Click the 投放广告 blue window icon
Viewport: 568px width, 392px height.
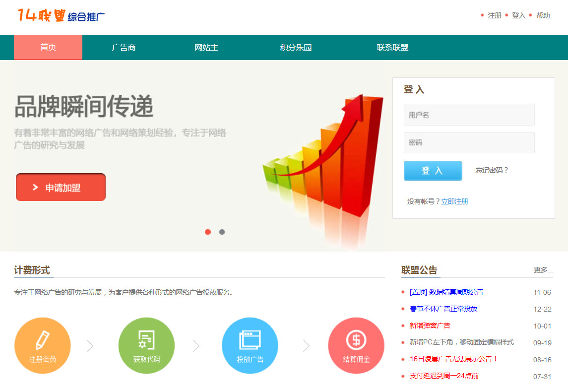pos(250,345)
